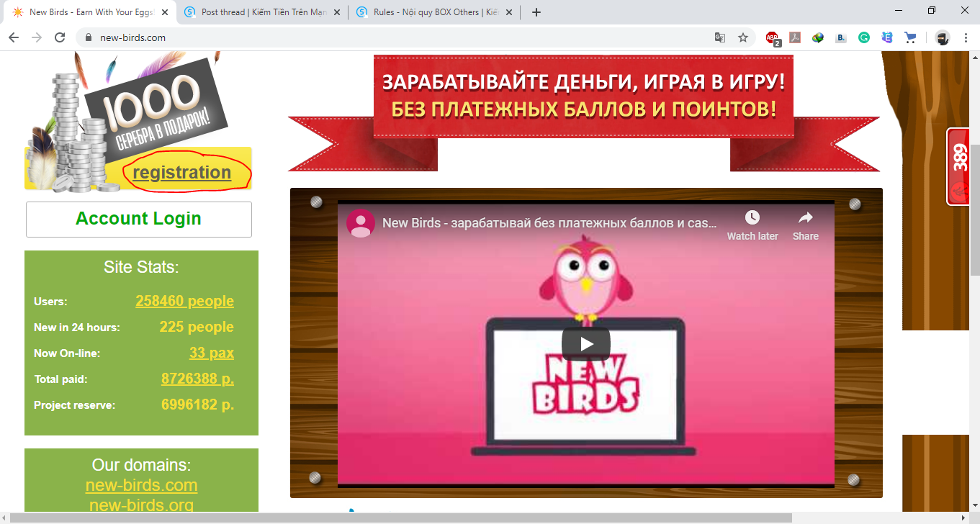The width and height of the screenshot is (980, 524).
Task: Open the Chrome three-dot menu
Action: tap(966, 37)
